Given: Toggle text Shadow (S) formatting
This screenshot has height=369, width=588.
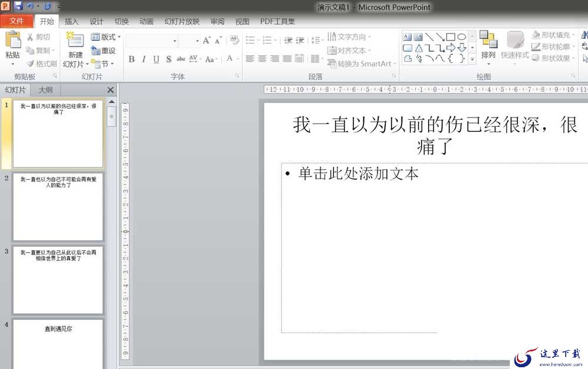Looking at the screenshot, I should pyautogui.click(x=169, y=59).
